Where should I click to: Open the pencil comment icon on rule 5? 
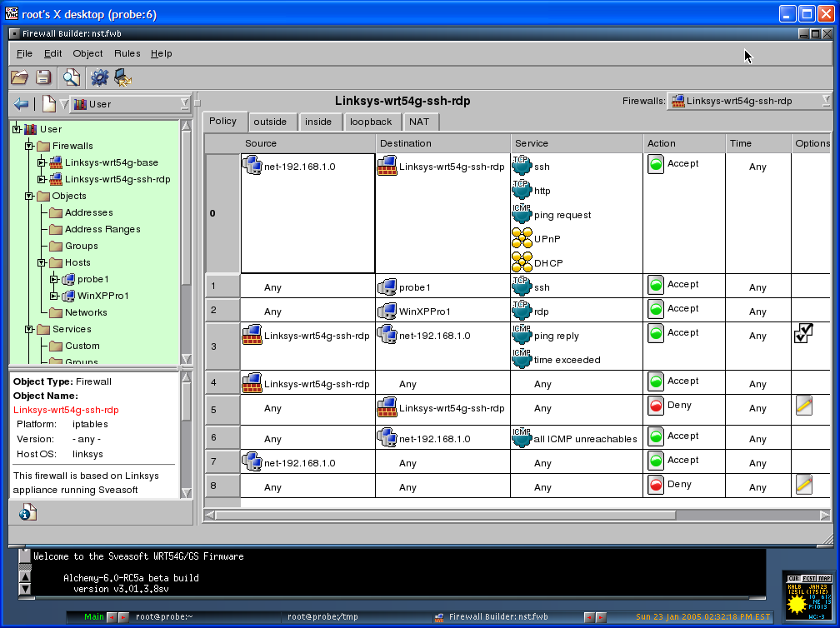tap(803, 406)
